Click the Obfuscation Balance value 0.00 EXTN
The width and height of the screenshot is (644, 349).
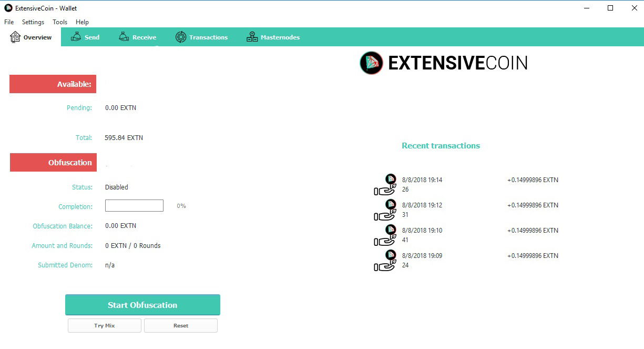120,226
